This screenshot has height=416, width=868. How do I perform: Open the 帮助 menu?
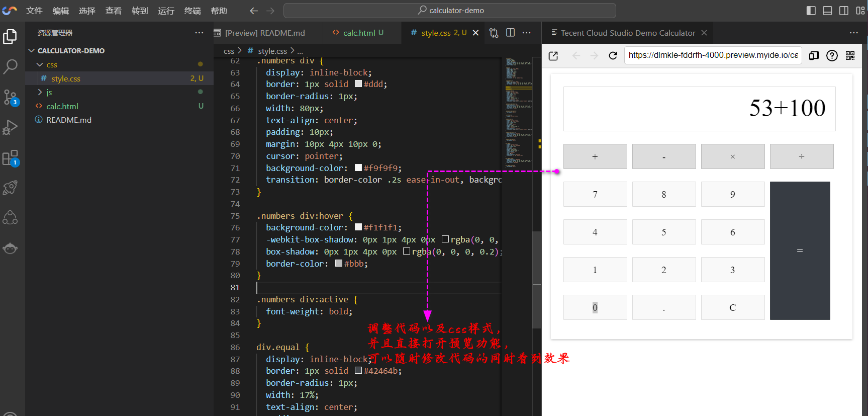point(219,11)
